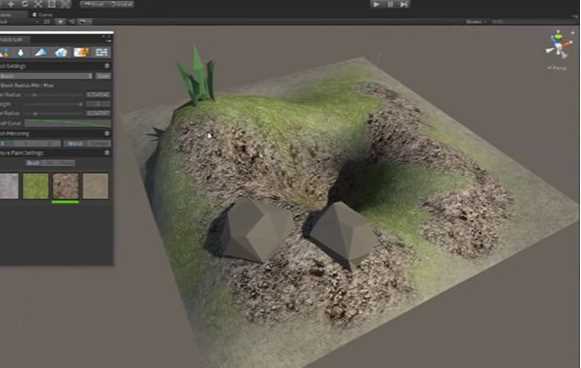Toggle 2D view in Scene toolbar

(x=47, y=21)
